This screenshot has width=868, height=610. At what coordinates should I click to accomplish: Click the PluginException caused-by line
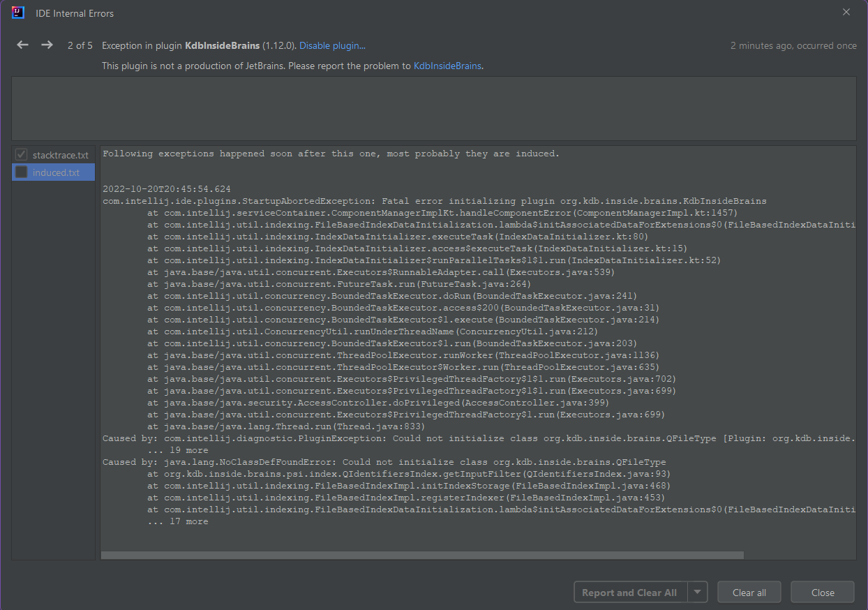coord(479,438)
